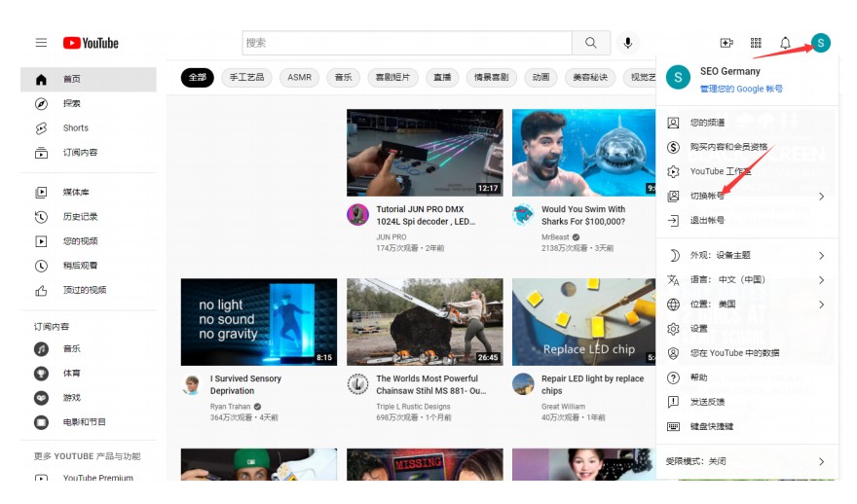Select the 全部 filter chip

coord(198,78)
